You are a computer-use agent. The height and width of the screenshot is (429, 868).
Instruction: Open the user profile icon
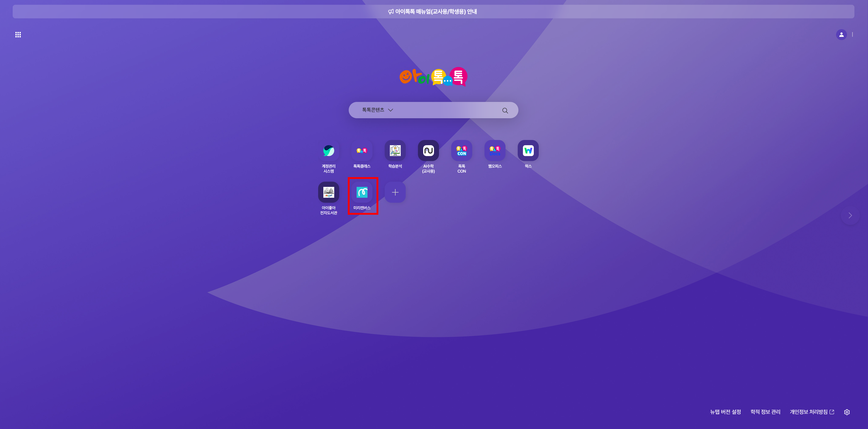[841, 35]
